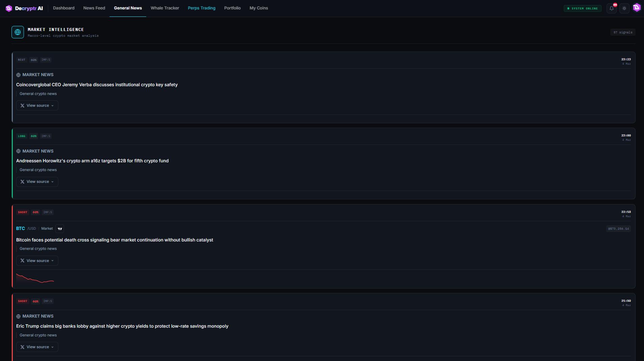Viewport: 644px width, 361px height.
Task: Click the Market Intelligence globe icon
Action: pos(18,32)
